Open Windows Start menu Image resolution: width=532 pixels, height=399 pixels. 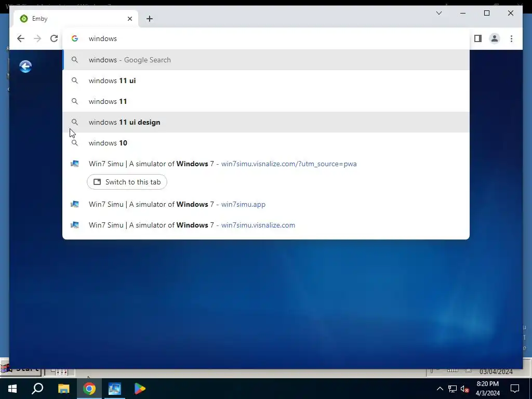(x=12, y=389)
